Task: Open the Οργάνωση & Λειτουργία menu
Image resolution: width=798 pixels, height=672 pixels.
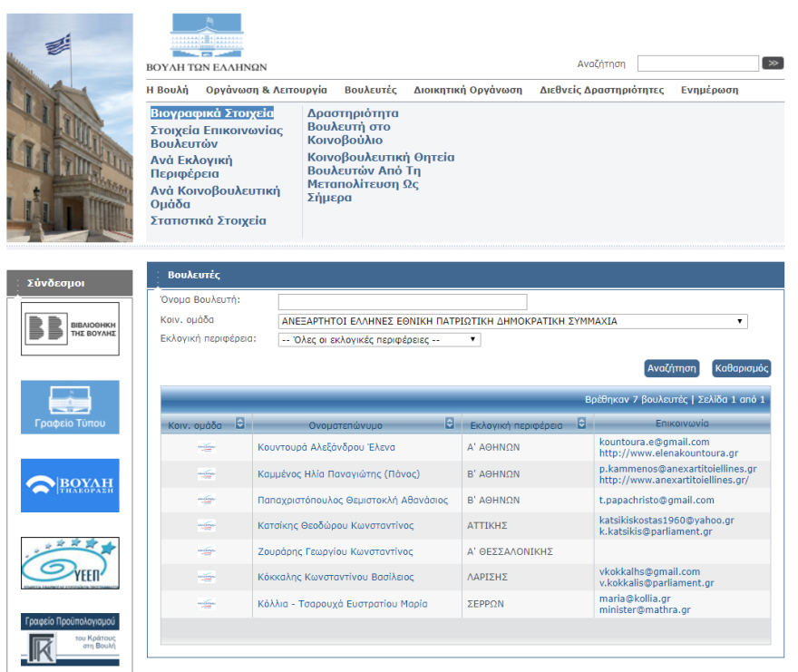Action: coord(266,90)
